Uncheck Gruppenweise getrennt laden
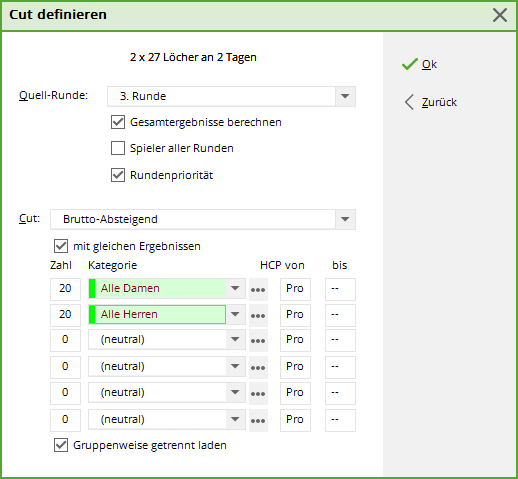This screenshot has height=479, width=518. coord(61,445)
